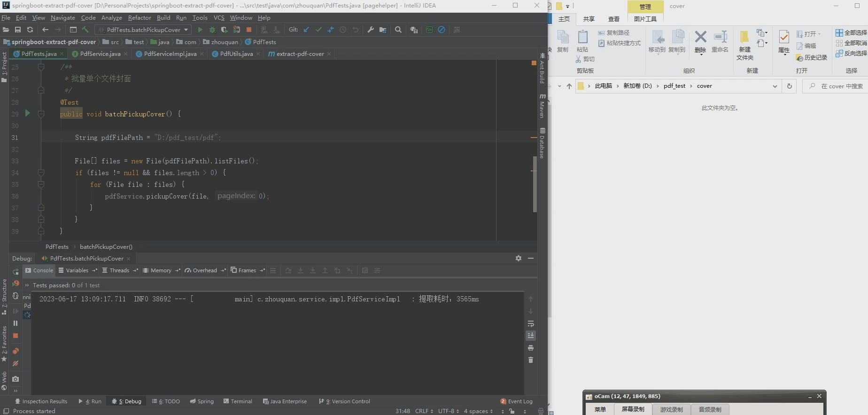The width and height of the screenshot is (868, 415).
Task: Open the CRLF line separator selector
Action: (424, 411)
